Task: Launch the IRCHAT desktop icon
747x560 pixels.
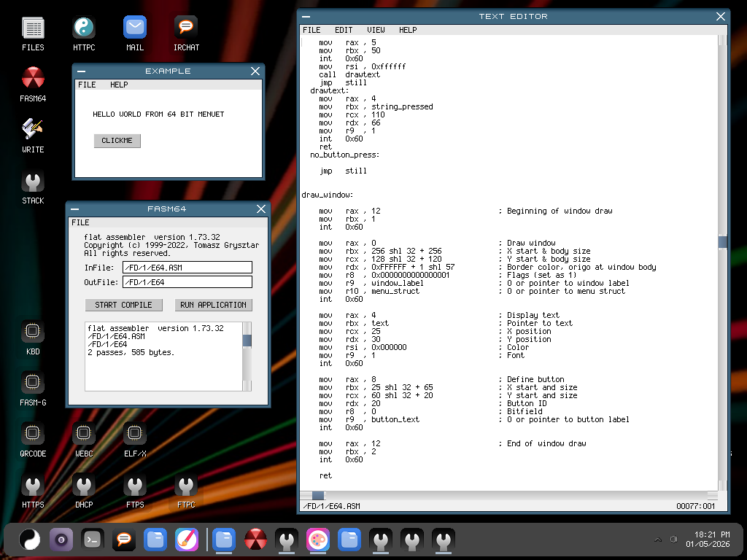Action: point(186,34)
